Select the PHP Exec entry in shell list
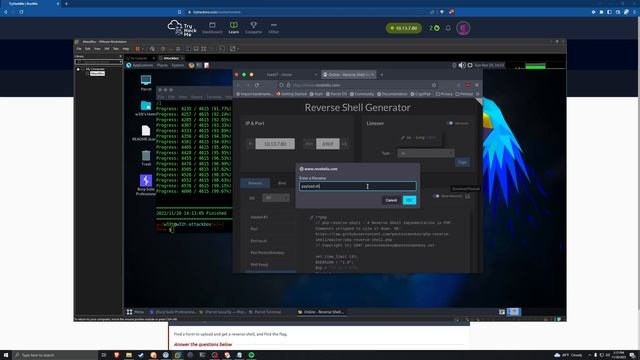The width and height of the screenshot is (640, 360). (259, 264)
